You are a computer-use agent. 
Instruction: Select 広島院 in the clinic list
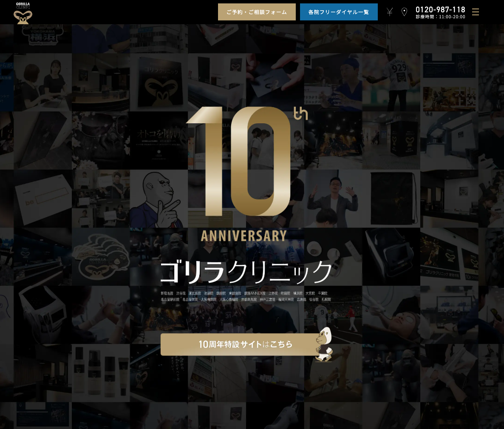point(301,299)
